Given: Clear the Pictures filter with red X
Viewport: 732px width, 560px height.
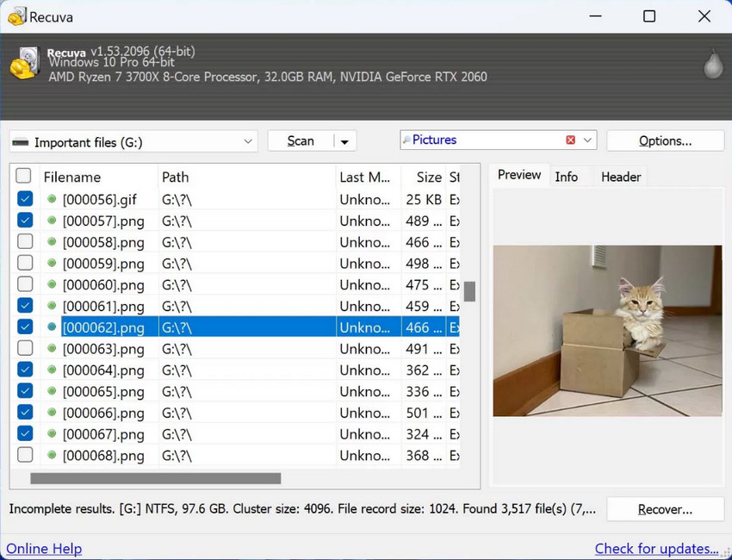Looking at the screenshot, I should (x=570, y=140).
